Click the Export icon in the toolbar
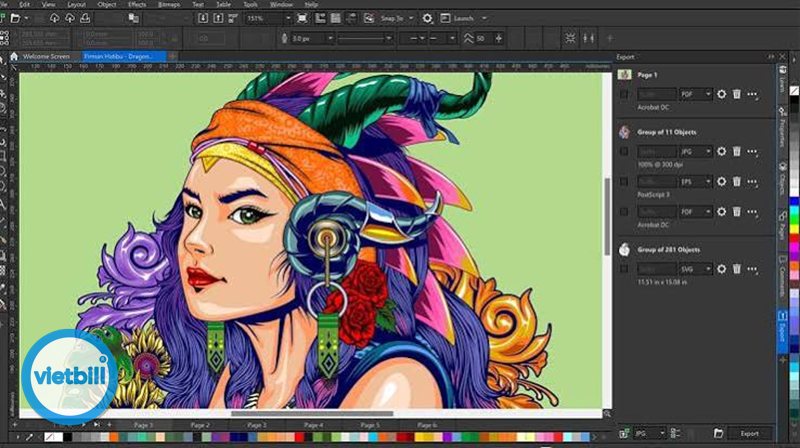 pos(218,18)
